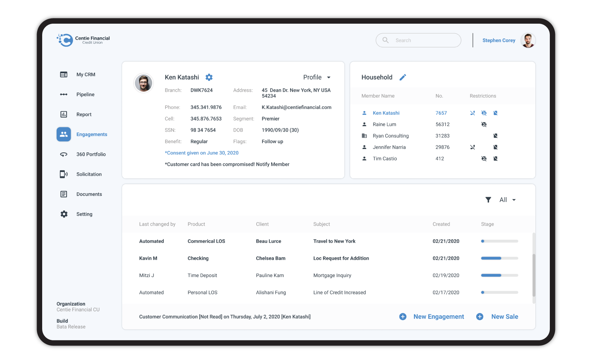The image size is (592, 364).
Task: Open the Setting gear icon in sidebar
Action: (64, 214)
